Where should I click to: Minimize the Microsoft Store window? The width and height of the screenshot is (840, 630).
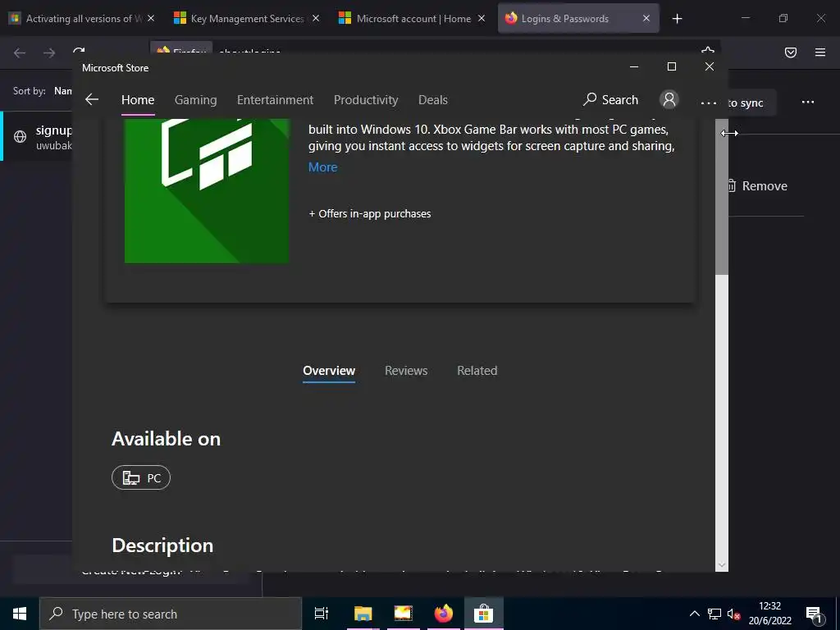pyautogui.click(x=634, y=67)
